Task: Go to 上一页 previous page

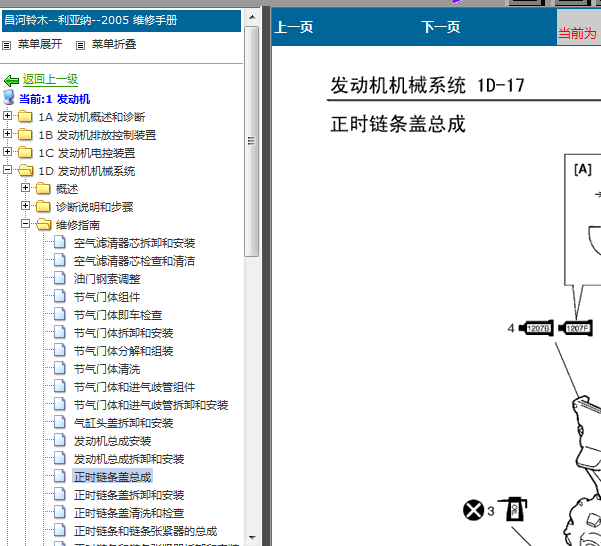Action: coord(294,27)
